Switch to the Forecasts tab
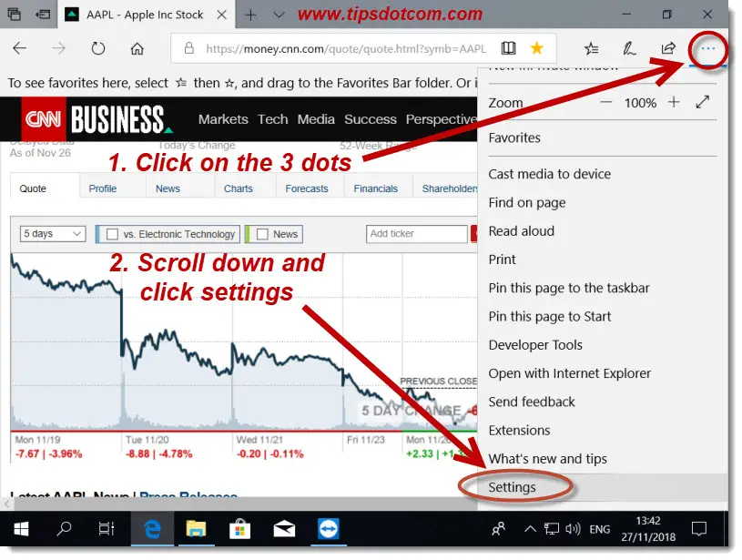 [x=307, y=188]
